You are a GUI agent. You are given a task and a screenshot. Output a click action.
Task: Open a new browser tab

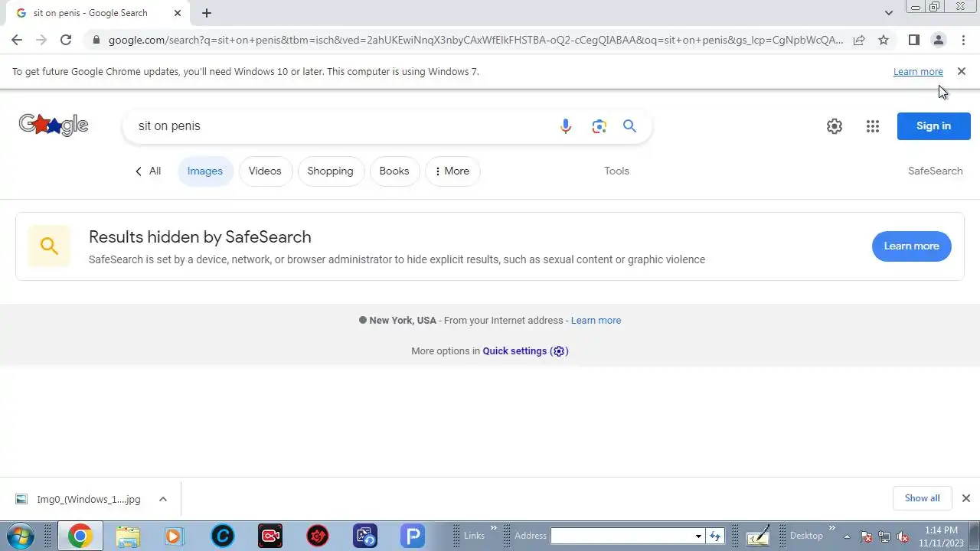(207, 13)
